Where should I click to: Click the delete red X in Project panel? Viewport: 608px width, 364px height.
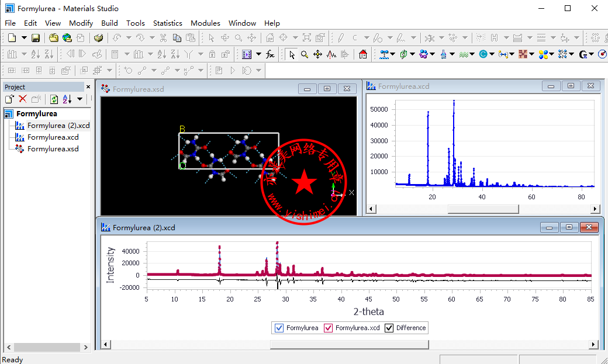[23, 99]
